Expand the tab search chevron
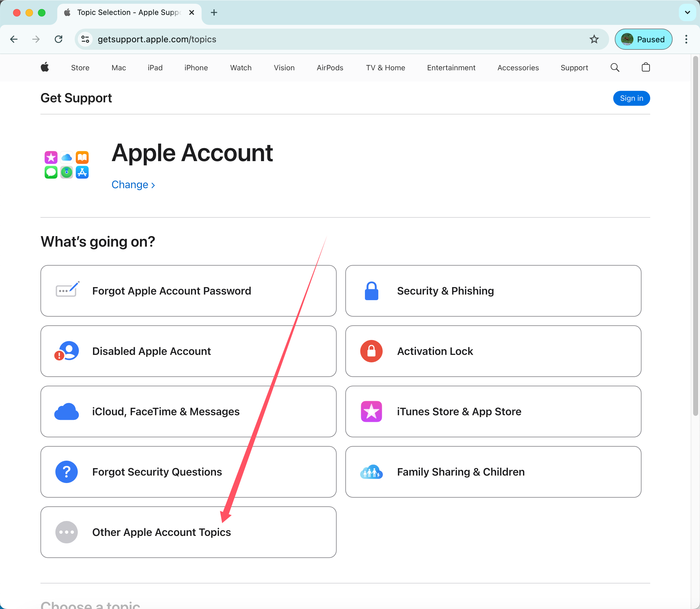700x609 pixels. [688, 12]
